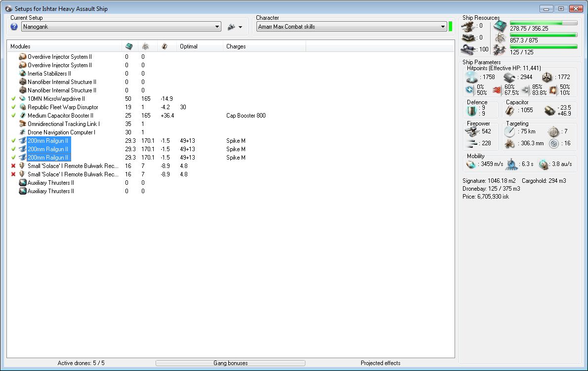
Task: Open the Gang bonuses bar
Action: pyautogui.click(x=230, y=363)
